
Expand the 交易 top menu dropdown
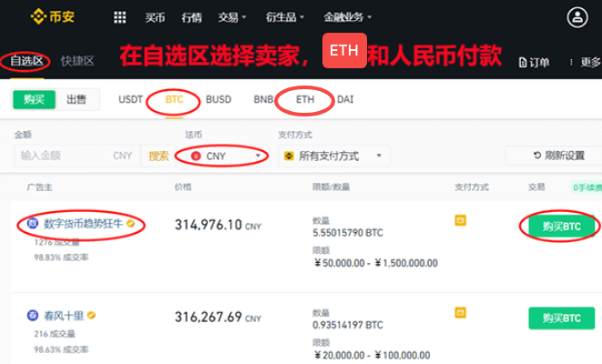tap(231, 17)
